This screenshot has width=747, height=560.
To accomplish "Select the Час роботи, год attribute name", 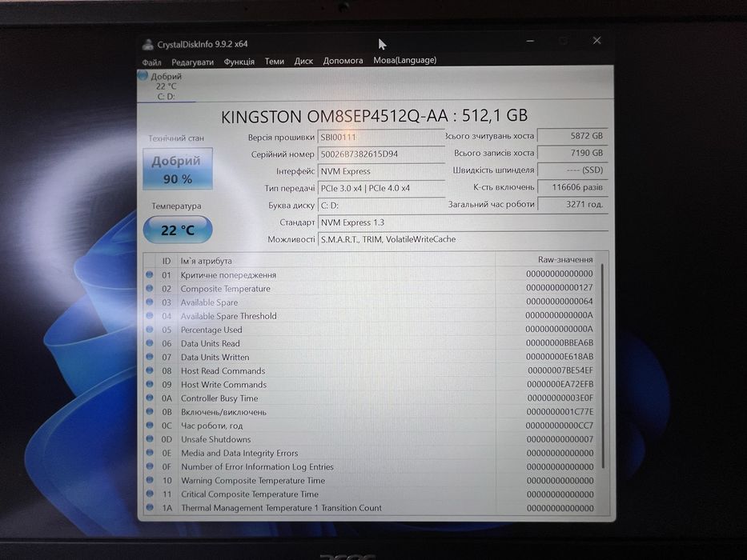I will pyautogui.click(x=212, y=426).
